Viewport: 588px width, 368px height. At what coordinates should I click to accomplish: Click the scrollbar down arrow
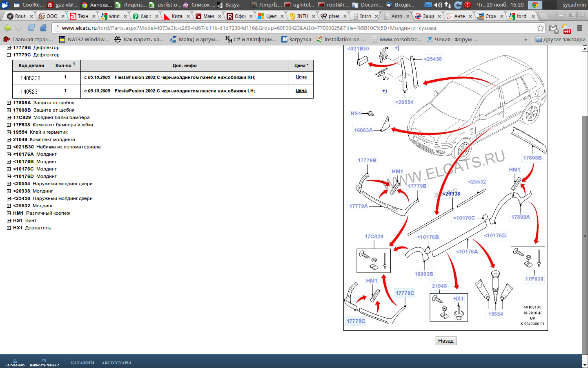click(x=585, y=365)
